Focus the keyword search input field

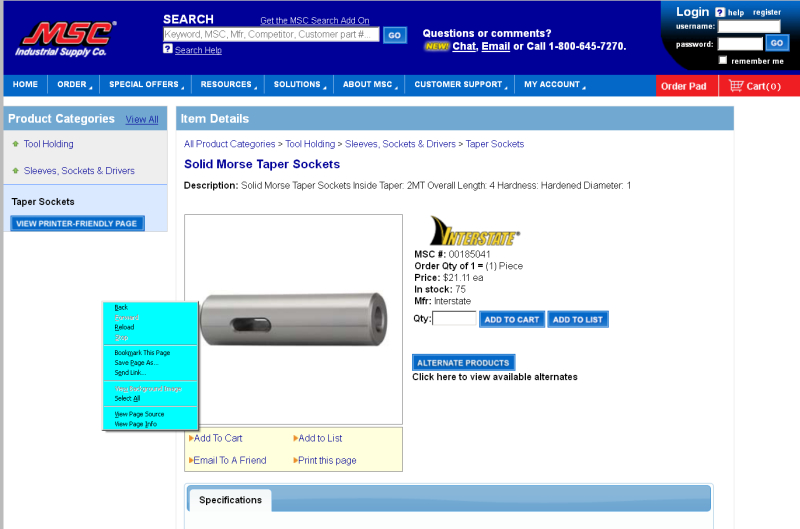click(x=271, y=34)
